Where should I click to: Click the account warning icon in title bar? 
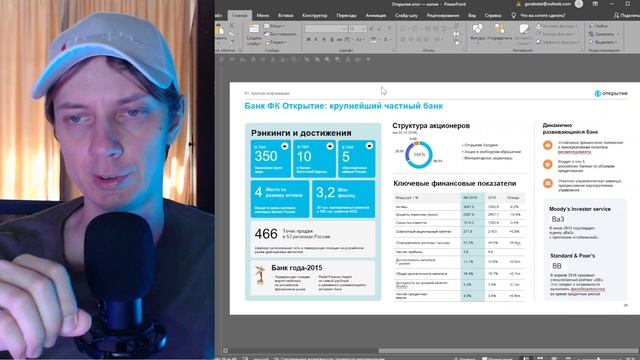pos(518,4)
